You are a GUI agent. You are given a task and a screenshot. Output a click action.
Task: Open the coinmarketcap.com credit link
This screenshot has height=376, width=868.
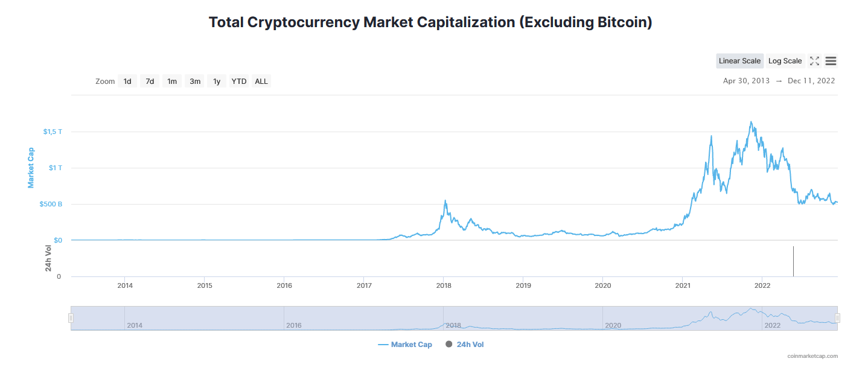point(812,356)
